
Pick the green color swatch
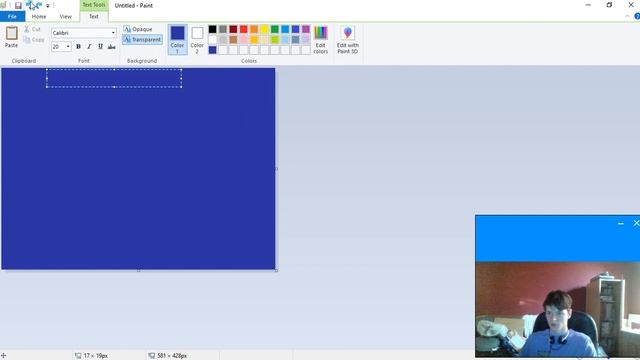click(x=275, y=29)
